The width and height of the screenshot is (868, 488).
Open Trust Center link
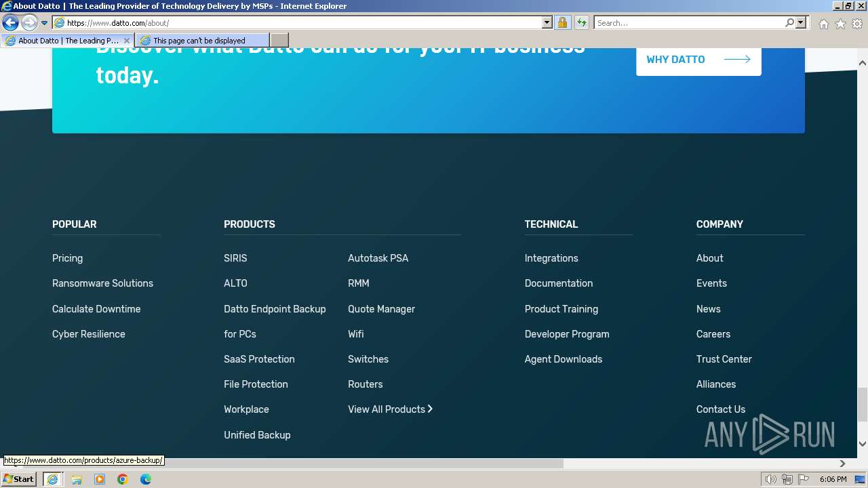pos(724,359)
